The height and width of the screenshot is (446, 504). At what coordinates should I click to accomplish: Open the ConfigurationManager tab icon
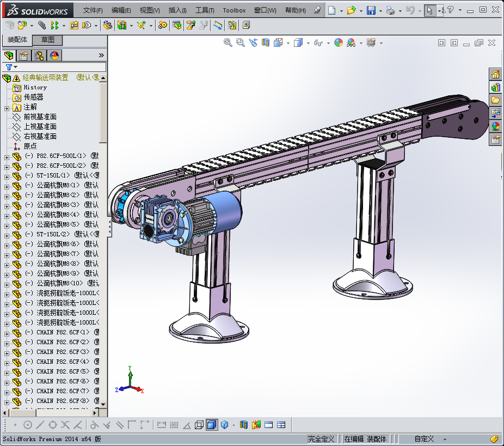39,56
